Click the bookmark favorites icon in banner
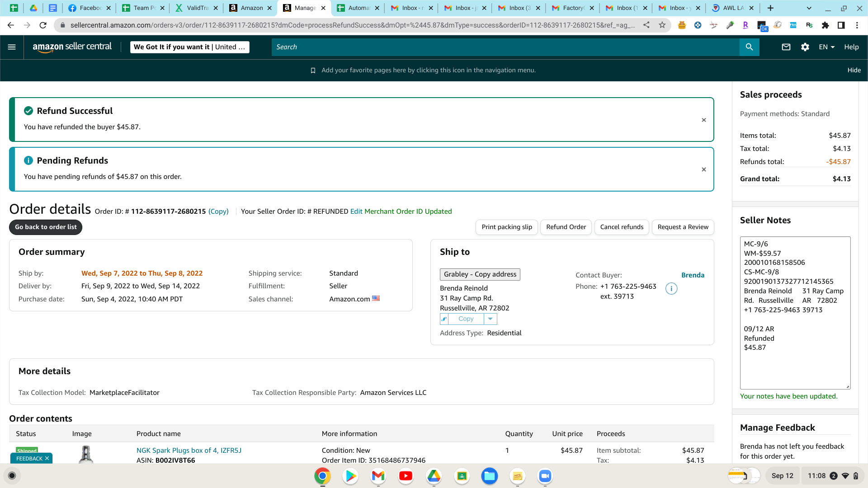The height and width of the screenshot is (488, 868). (x=313, y=70)
